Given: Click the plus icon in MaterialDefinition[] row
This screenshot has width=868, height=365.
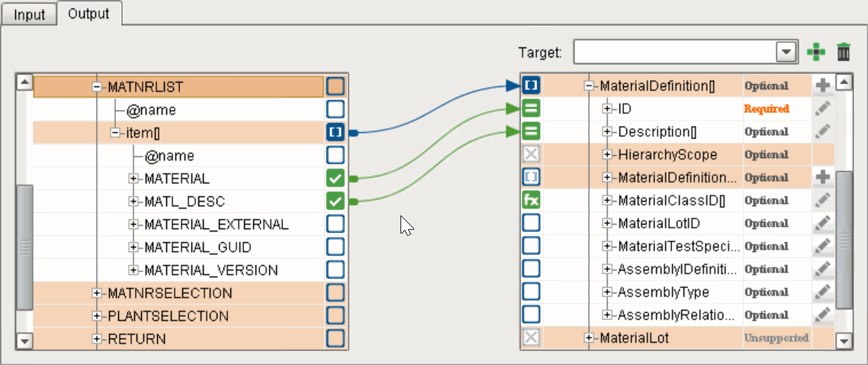Looking at the screenshot, I should click(822, 86).
